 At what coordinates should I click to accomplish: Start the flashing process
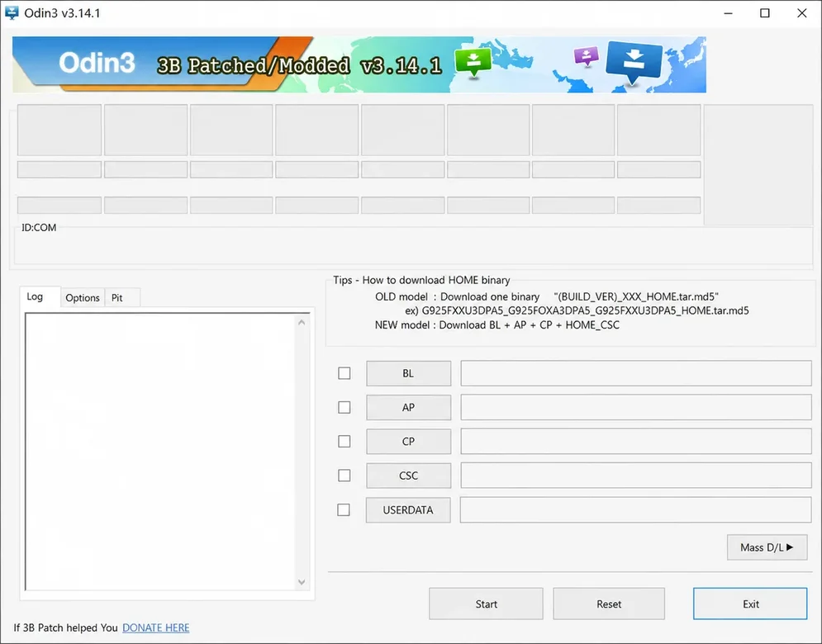[x=486, y=604]
